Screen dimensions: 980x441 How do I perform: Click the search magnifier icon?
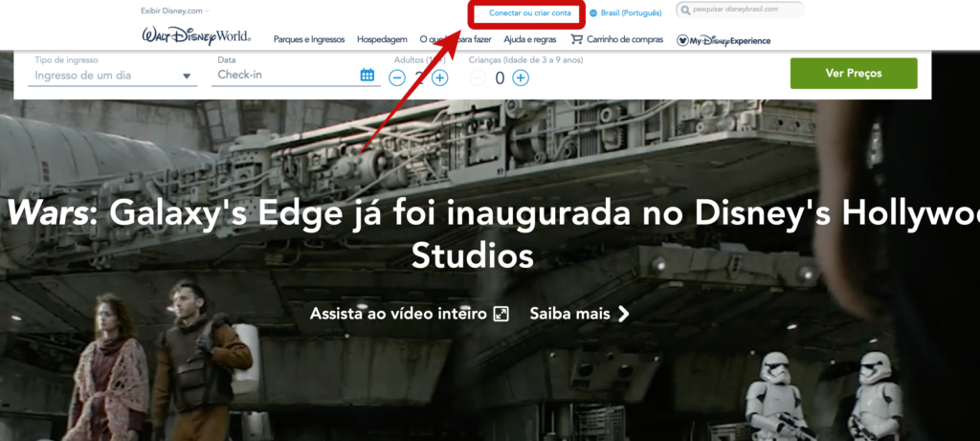(x=685, y=10)
